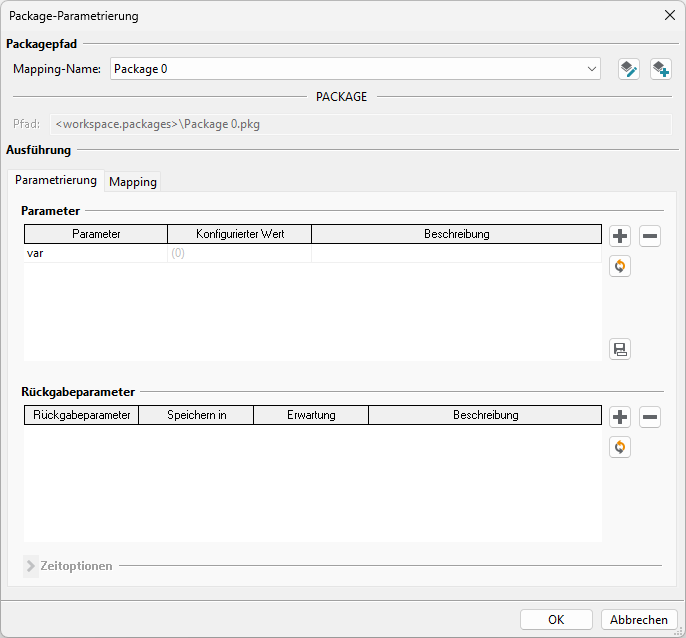Add a parameter with the plus icon
This screenshot has height=638, width=686.
click(x=620, y=236)
